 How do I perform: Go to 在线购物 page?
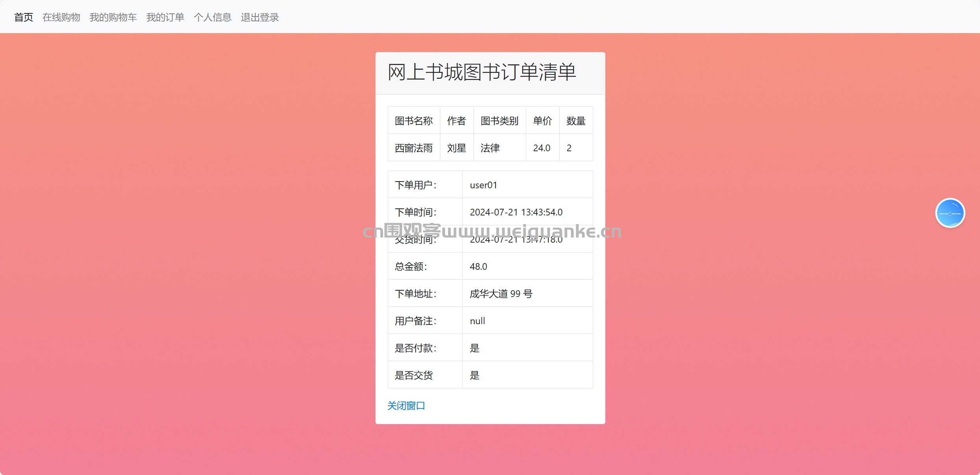pos(61,17)
